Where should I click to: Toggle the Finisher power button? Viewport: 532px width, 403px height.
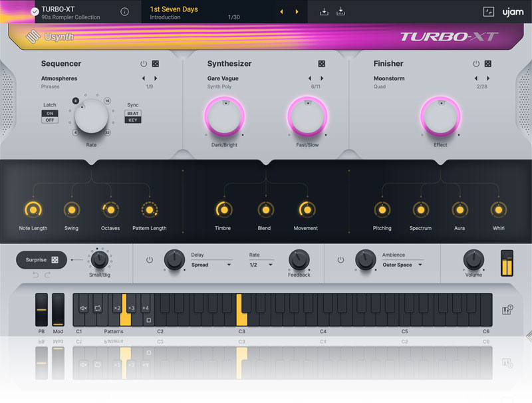coord(475,64)
